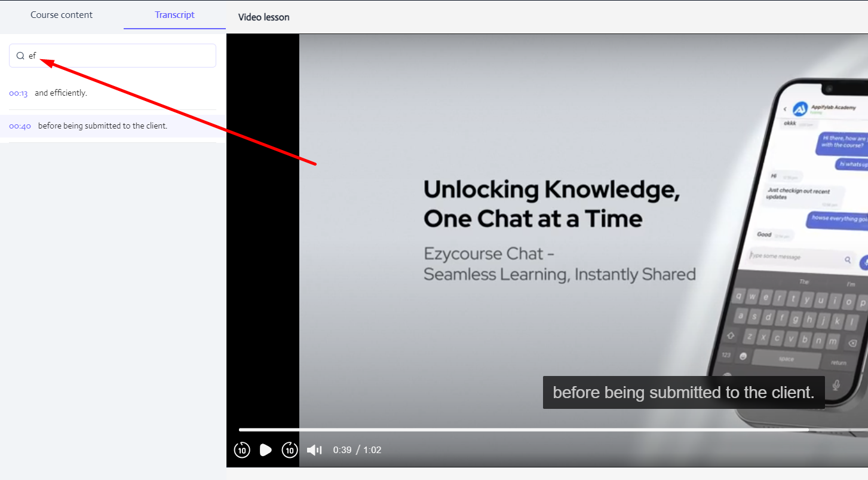Image resolution: width=868 pixels, height=480 pixels.
Task: Rewind the video 10 seconds
Action: click(242, 450)
